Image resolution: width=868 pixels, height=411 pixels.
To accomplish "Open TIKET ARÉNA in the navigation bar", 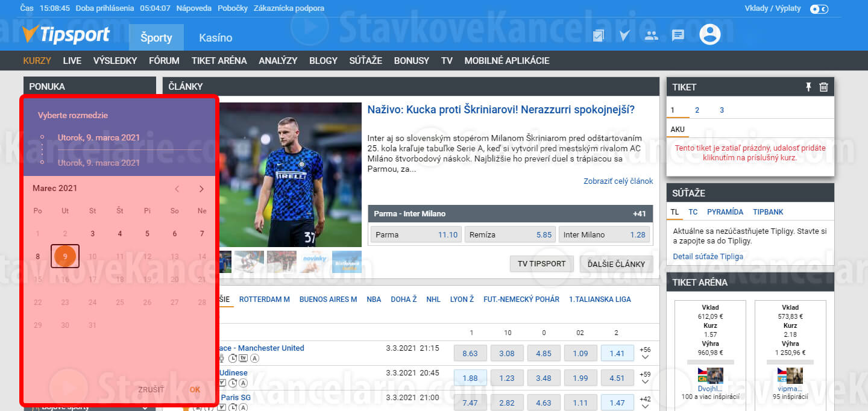I will 219,60.
